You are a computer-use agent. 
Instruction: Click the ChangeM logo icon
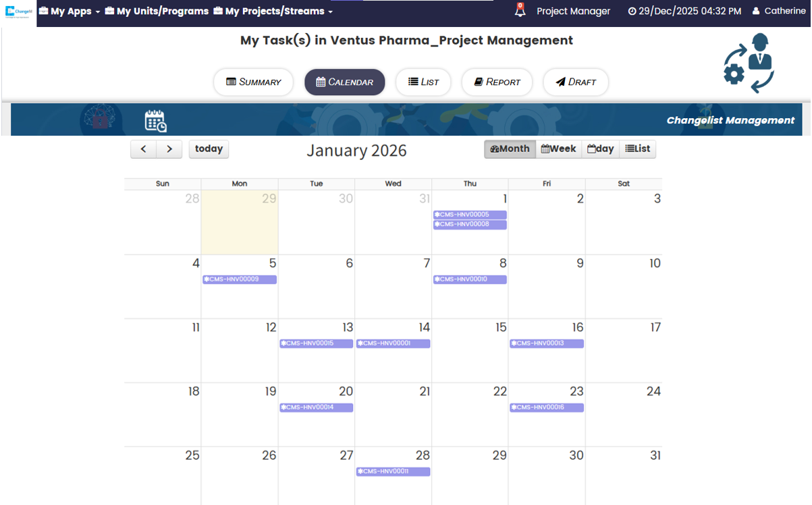coord(19,11)
